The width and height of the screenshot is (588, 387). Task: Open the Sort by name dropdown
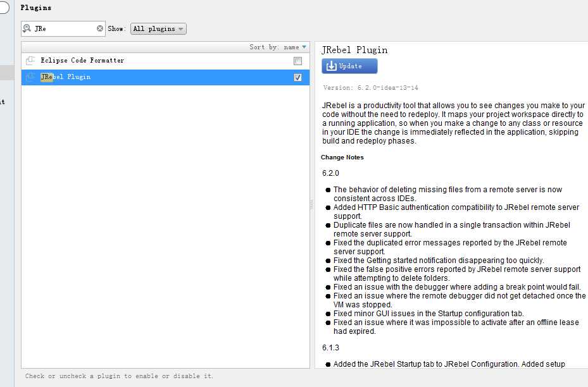278,47
